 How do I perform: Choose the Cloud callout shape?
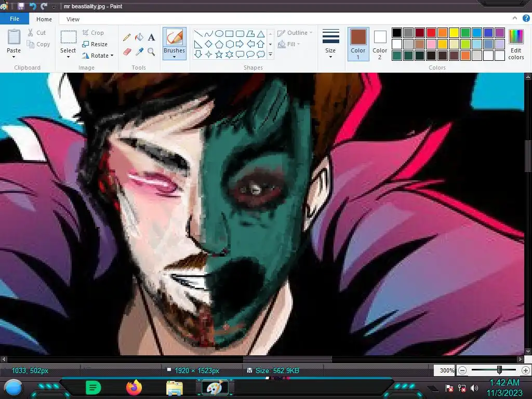[261, 54]
